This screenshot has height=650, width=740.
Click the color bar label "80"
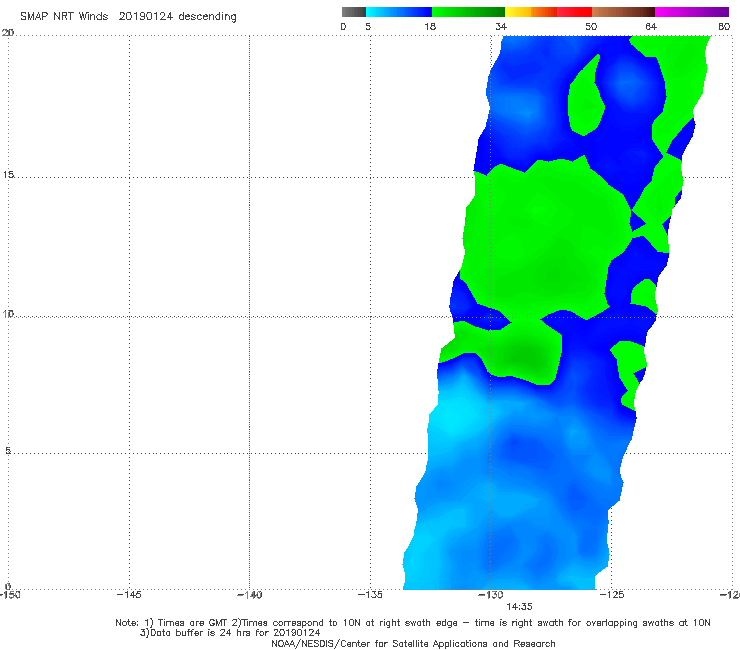[x=724, y=26]
